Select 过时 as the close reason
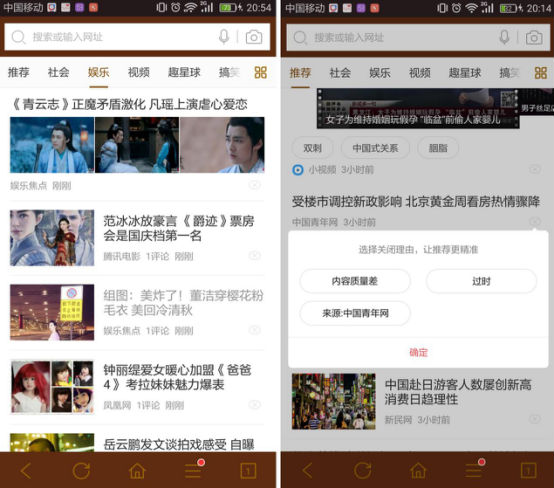Viewport: 554px width, 488px height. coord(481,281)
